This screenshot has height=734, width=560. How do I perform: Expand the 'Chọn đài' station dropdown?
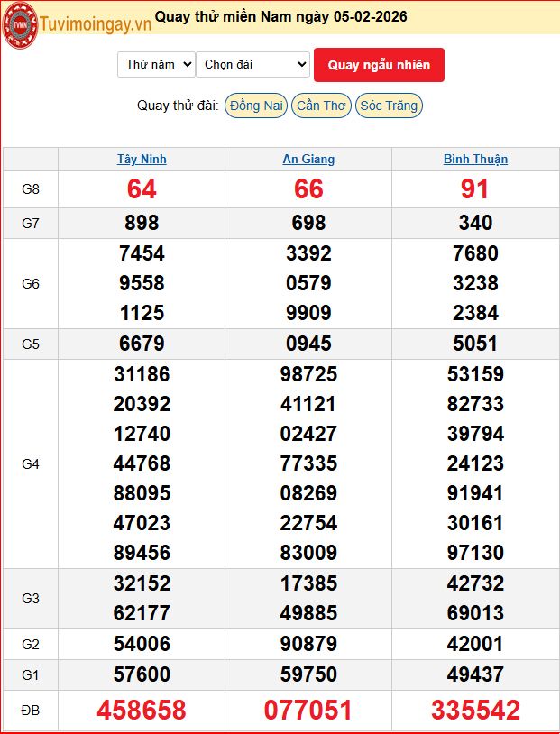pyautogui.click(x=252, y=64)
